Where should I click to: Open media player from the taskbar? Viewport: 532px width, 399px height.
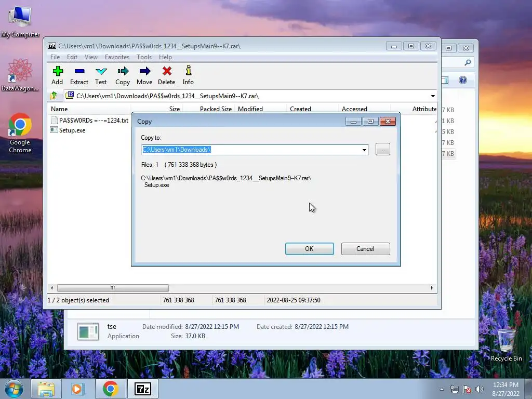coord(78,389)
